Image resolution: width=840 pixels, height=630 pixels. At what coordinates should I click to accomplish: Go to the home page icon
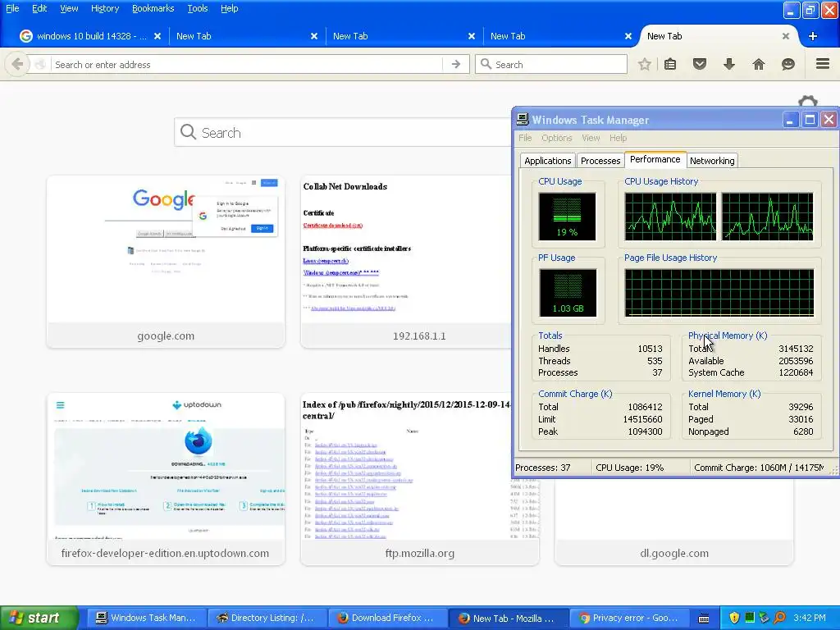point(759,64)
